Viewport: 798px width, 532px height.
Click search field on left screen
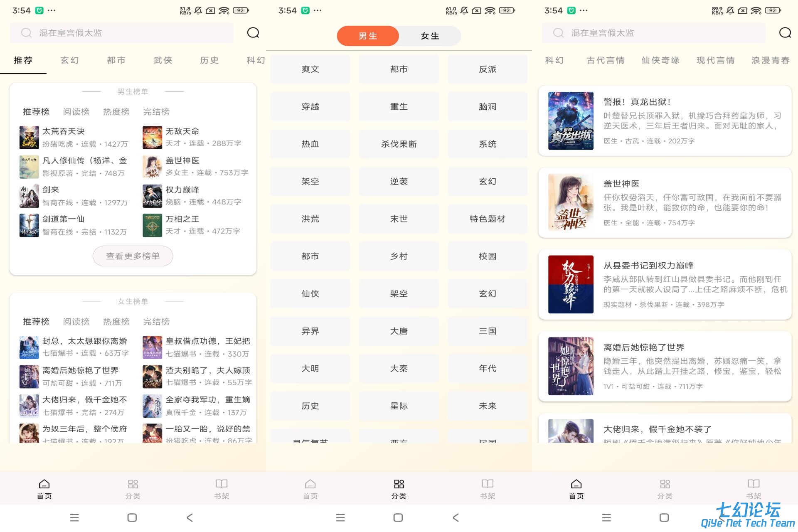tap(121, 33)
